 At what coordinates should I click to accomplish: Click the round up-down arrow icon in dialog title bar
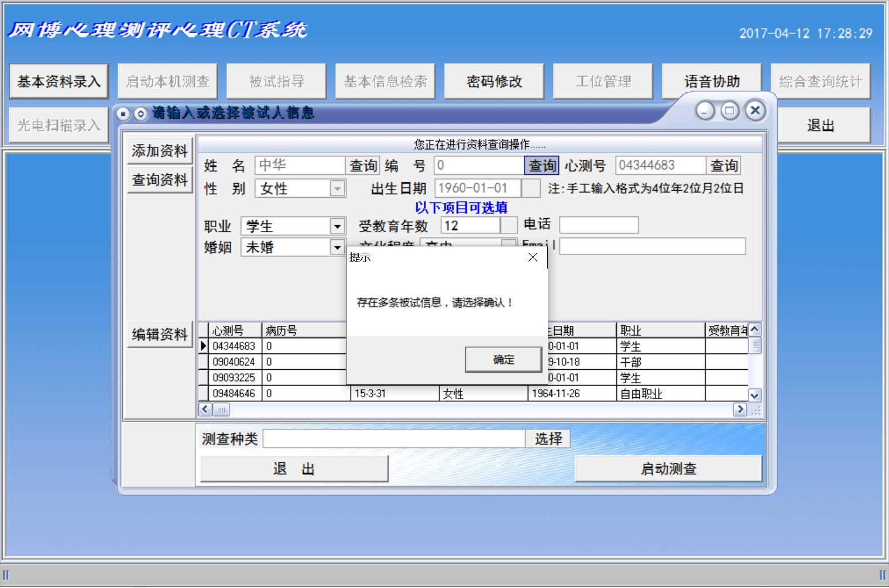click(140, 114)
